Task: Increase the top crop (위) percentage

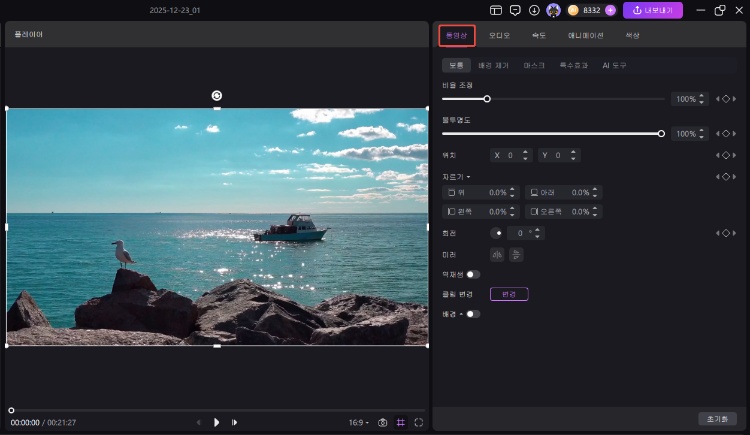Action: click(x=512, y=190)
